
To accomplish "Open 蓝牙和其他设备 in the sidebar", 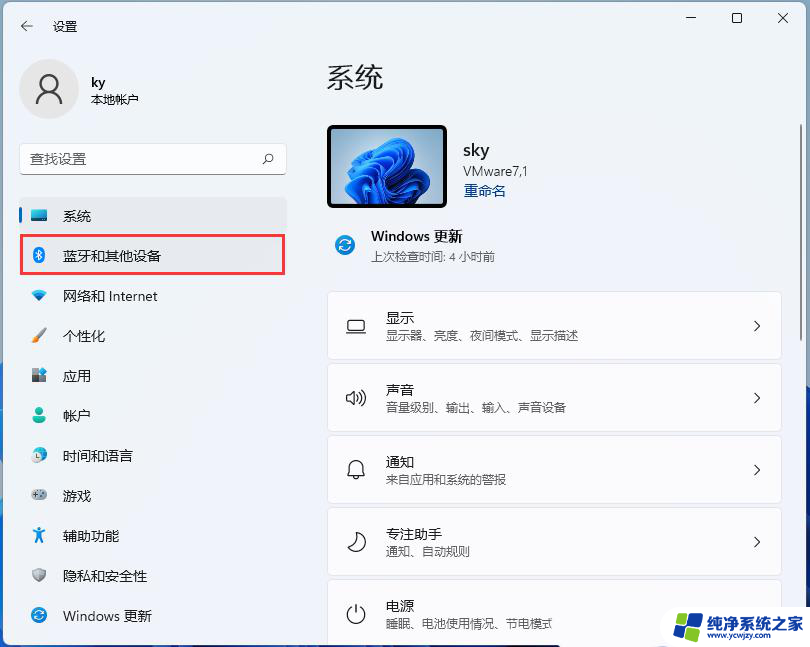I will 152,255.
